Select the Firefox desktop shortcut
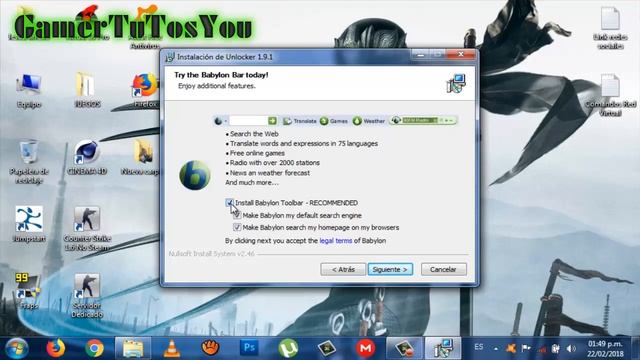This screenshot has width=640, height=360. click(145, 90)
